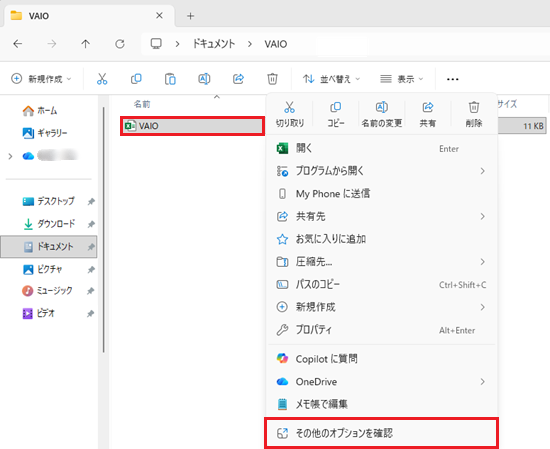Click the toolbar Rename icon
Screen dimensions: 550x449
204,79
